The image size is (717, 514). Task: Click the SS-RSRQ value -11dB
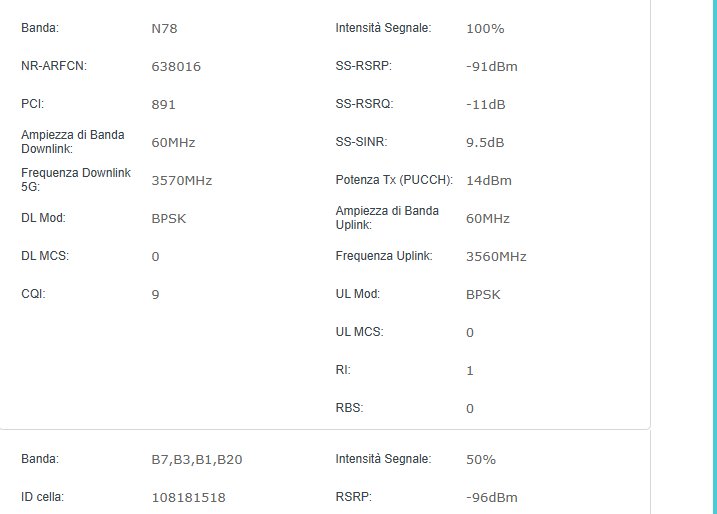(x=486, y=105)
